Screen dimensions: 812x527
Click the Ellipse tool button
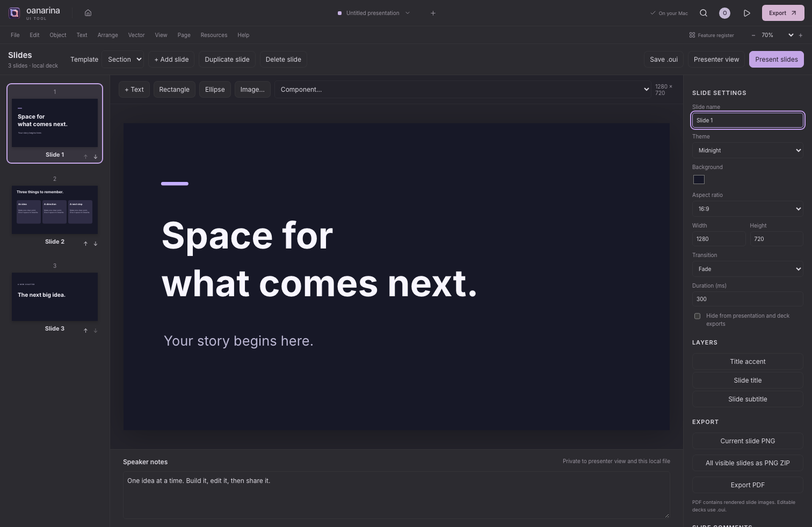pos(215,90)
